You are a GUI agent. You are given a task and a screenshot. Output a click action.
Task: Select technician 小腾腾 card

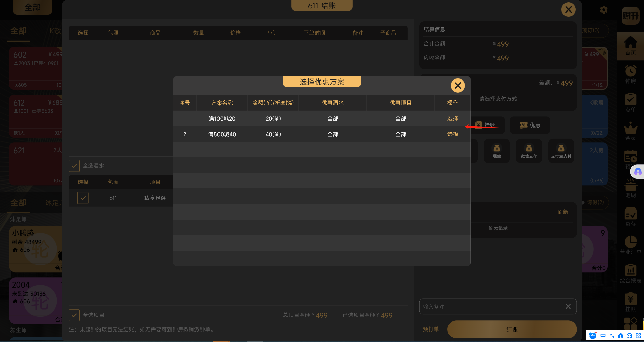click(36, 249)
